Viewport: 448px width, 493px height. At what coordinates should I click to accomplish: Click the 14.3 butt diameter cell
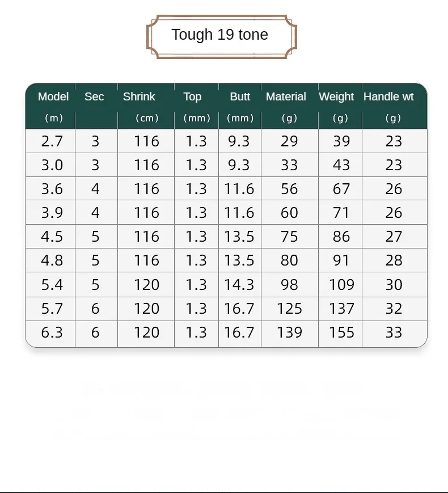239,285
